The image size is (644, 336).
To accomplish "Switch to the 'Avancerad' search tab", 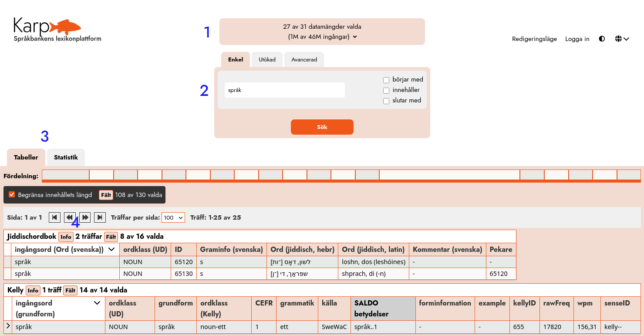I will tap(304, 60).
